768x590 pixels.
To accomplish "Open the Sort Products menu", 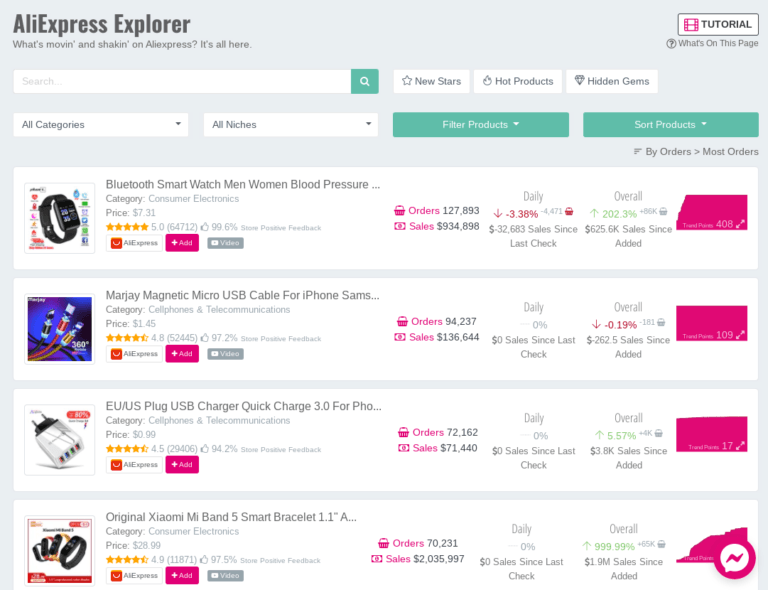I will (x=671, y=125).
